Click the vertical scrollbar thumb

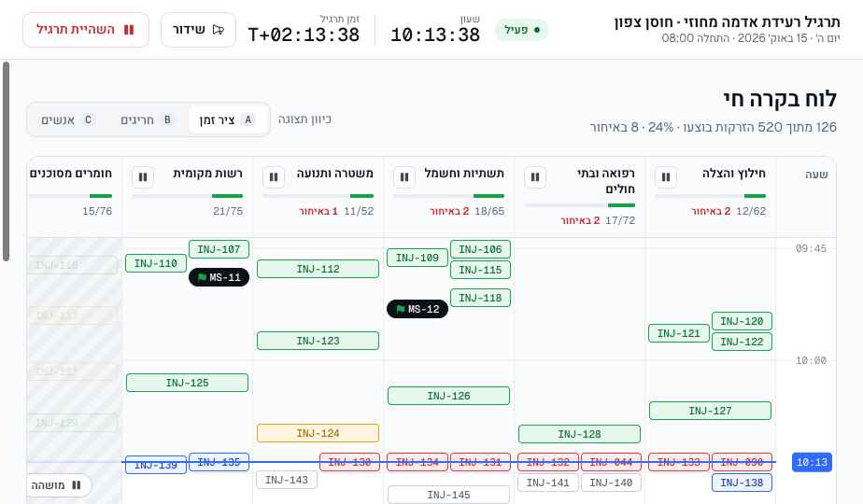click(6, 161)
